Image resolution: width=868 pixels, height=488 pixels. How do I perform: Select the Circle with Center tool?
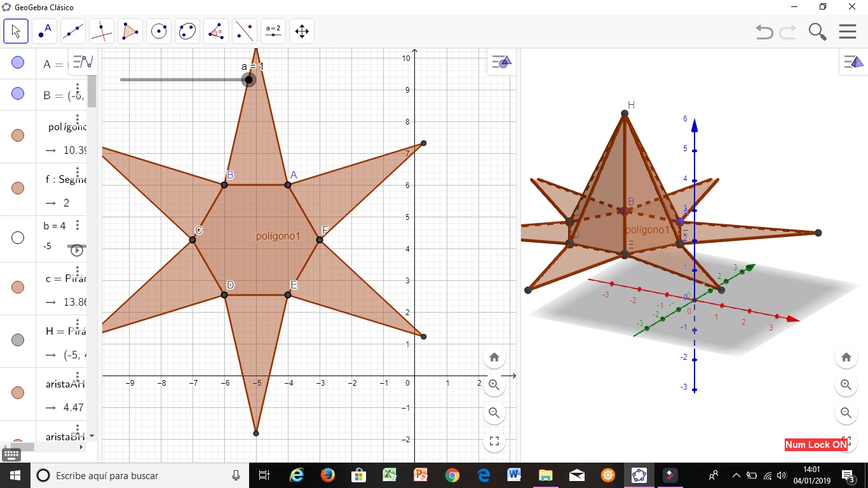pos(158,30)
